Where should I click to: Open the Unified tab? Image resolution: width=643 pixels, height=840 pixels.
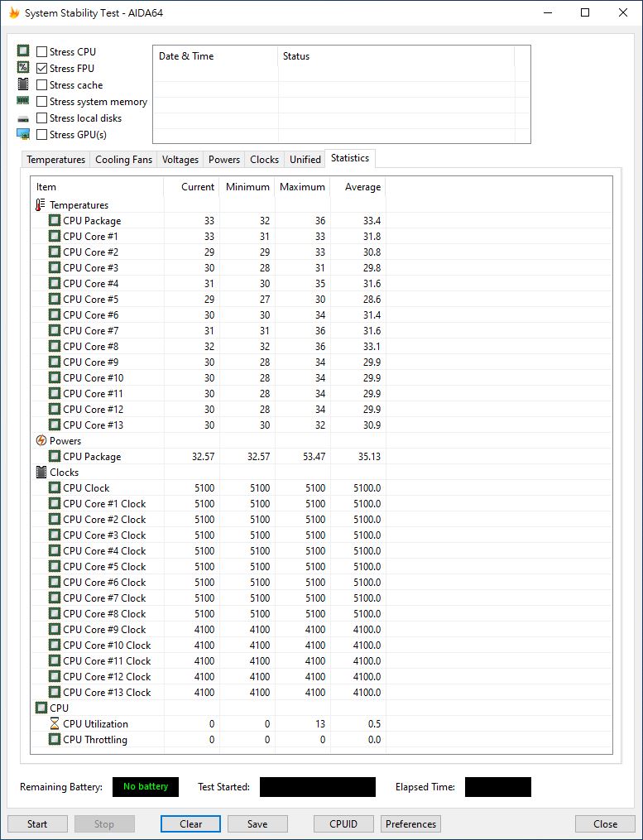click(x=305, y=160)
